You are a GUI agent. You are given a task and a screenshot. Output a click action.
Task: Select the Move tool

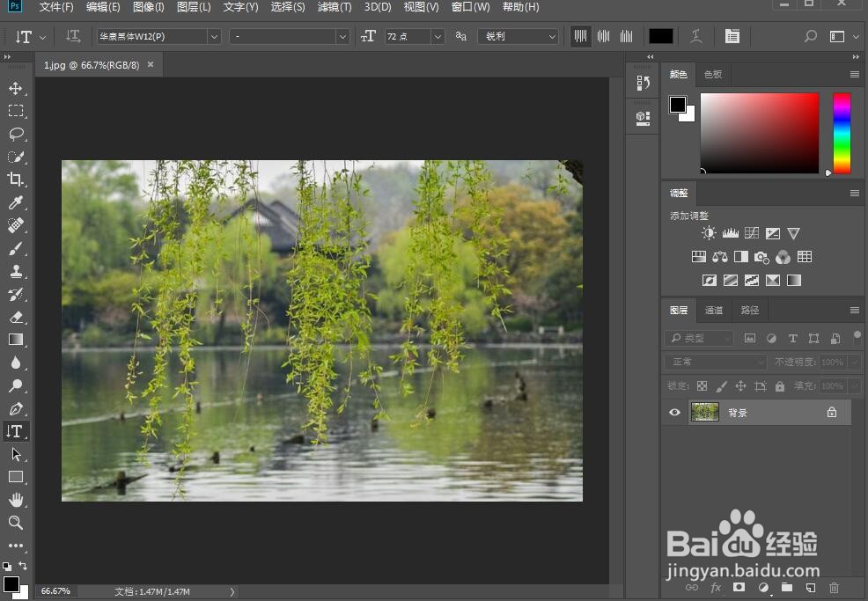16,89
